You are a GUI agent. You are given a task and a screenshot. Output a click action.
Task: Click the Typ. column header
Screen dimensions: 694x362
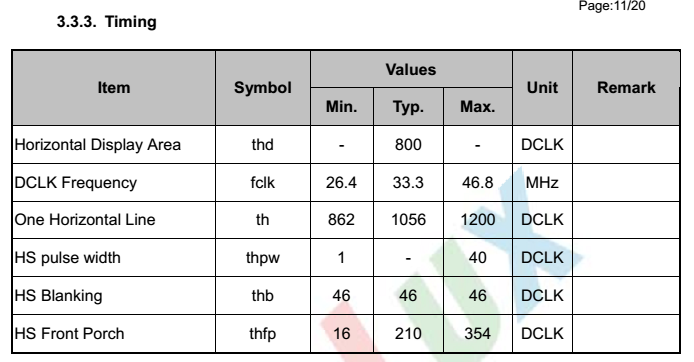[408, 107]
